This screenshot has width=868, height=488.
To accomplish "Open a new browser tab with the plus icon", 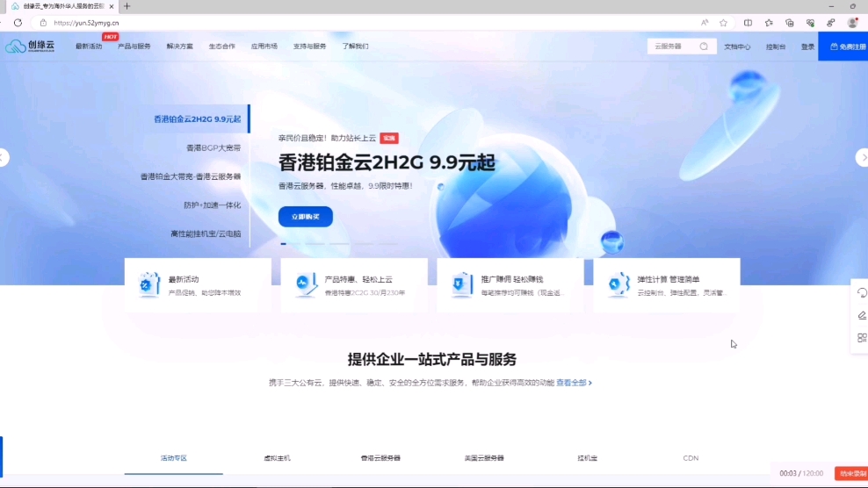I will 127,6.
